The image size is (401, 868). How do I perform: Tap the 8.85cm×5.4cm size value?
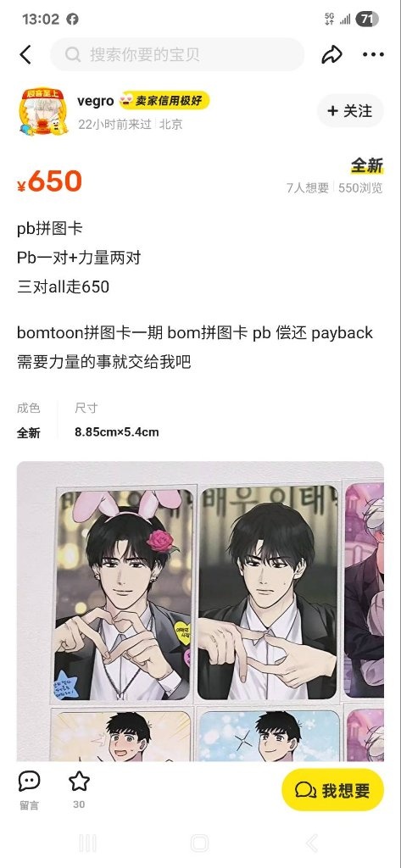click(117, 432)
